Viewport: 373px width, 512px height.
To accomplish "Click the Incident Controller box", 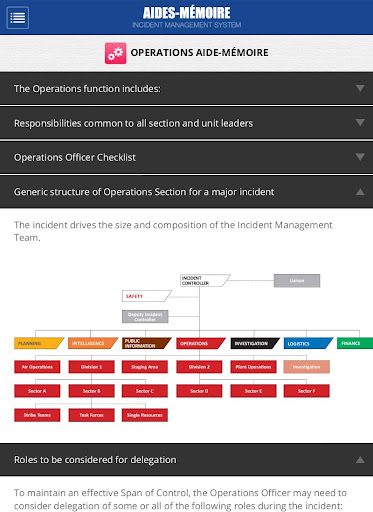I will point(205,280).
